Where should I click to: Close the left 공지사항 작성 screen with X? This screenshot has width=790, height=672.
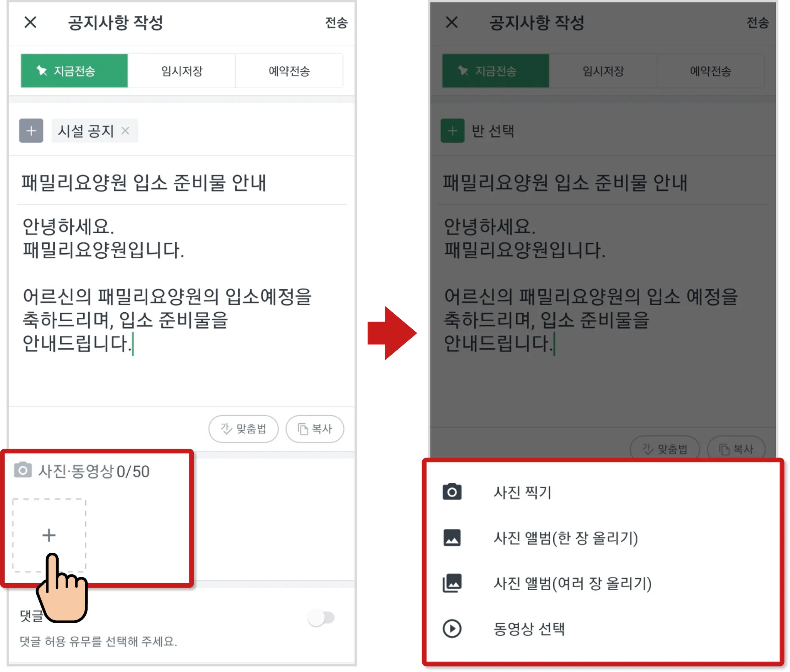click(30, 22)
